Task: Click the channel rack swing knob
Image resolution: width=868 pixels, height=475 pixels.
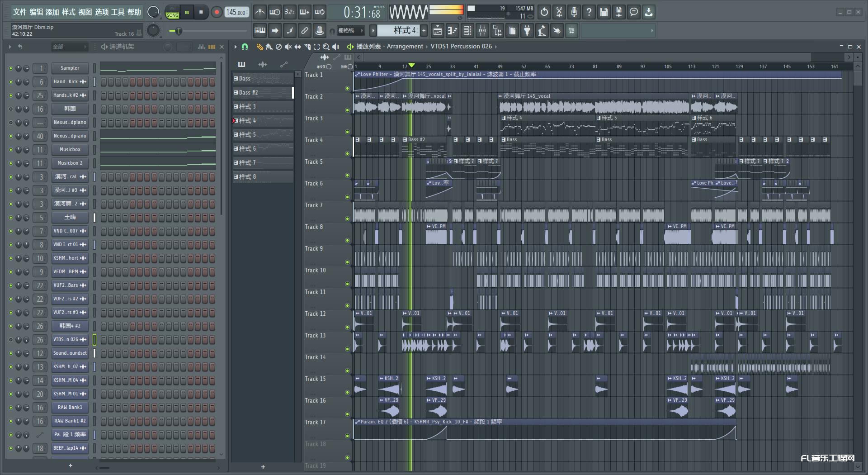Action: coord(167,47)
